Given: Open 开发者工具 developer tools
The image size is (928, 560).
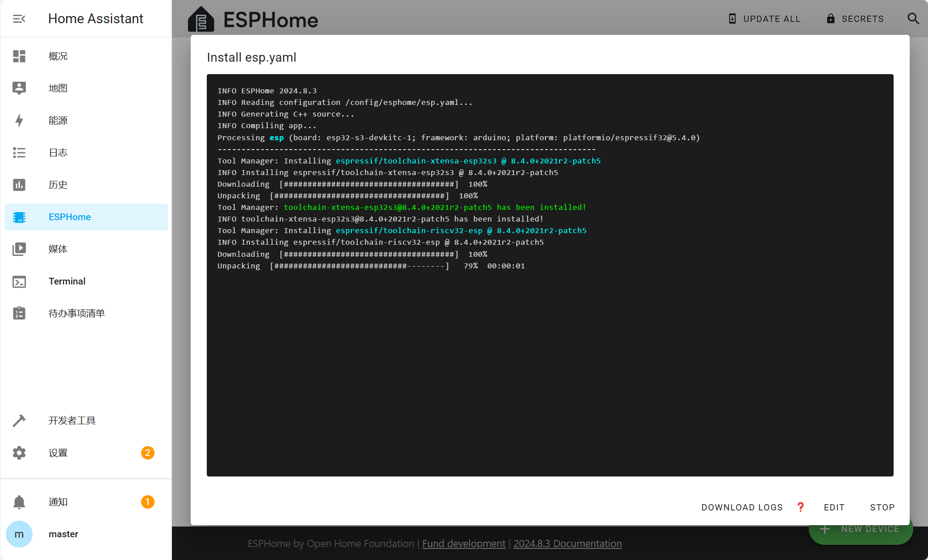Looking at the screenshot, I should tap(72, 421).
